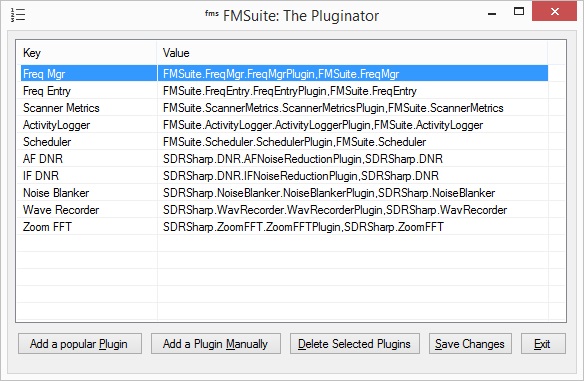Click the Exit button

pyautogui.click(x=543, y=343)
